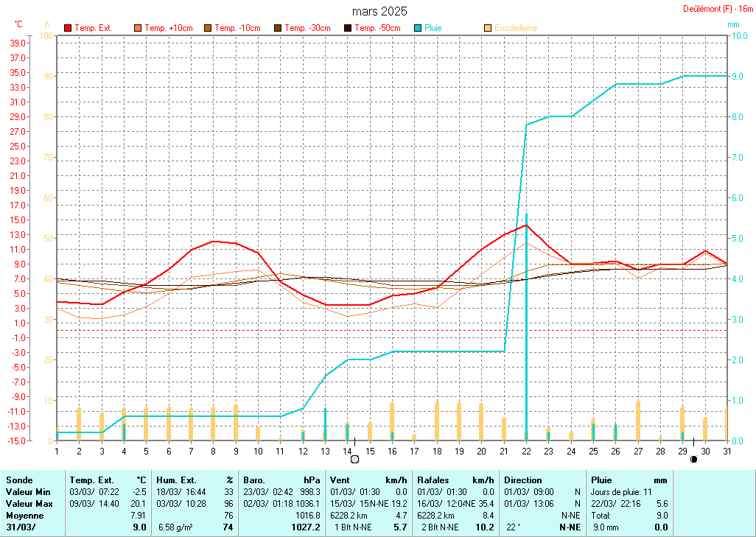Click the 'mars 2025' chart title
756x537 pixels.
[x=379, y=11]
